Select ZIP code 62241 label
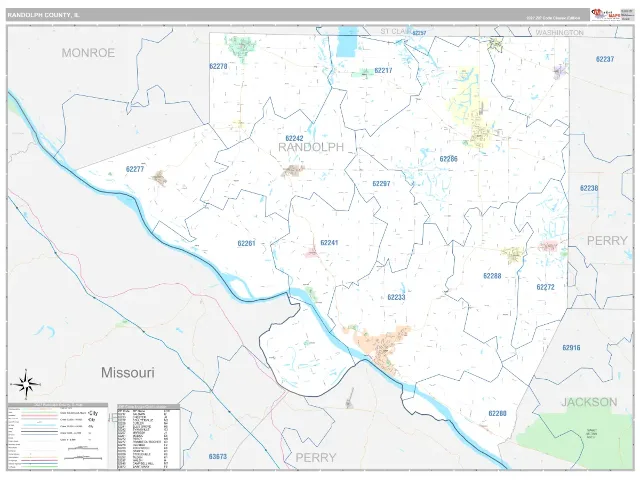 (x=329, y=243)
